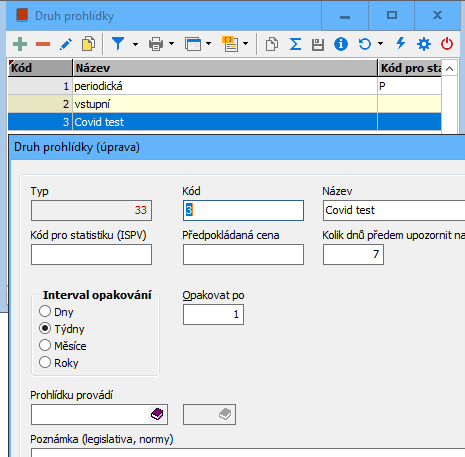Open the filter funnel dropdown arrow
Viewport: 465px width, 457px height.
click(x=135, y=44)
